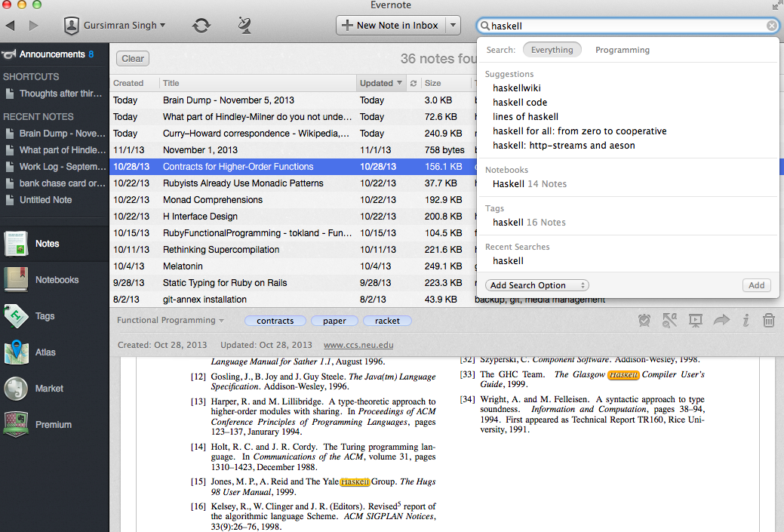The width and height of the screenshot is (784, 532).
Task: Click the Add search option button
Action: 757,285
